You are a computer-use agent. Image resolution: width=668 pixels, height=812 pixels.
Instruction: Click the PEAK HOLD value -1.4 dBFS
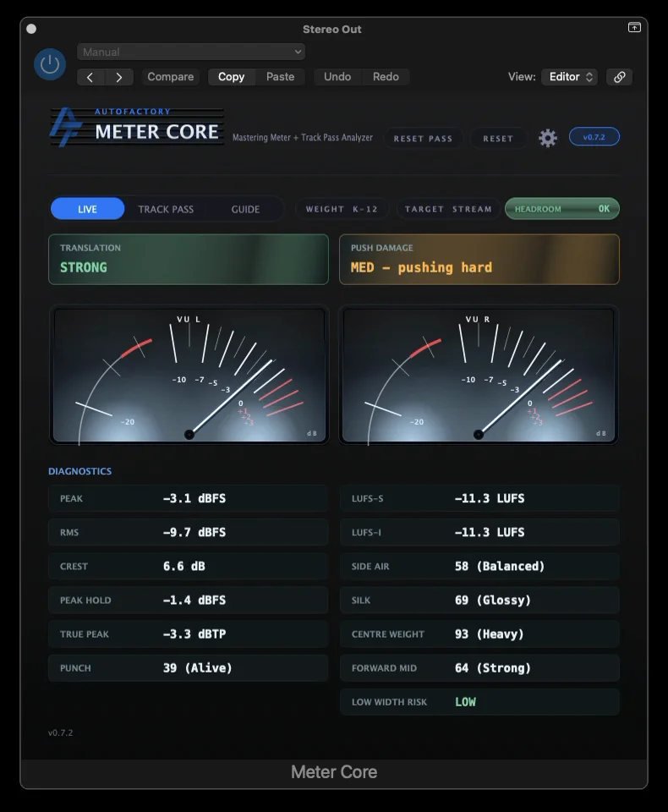(x=194, y=601)
